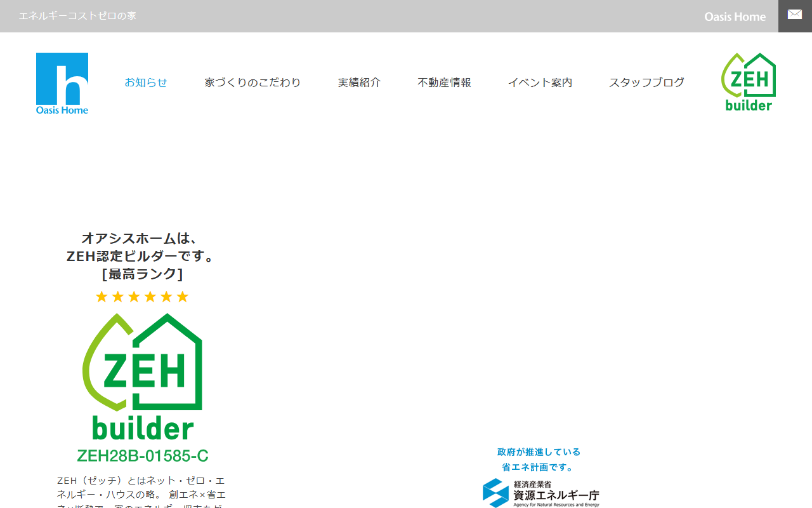Click the text 省エネ計画です。
This screenshot has width=812, height=508.
tap(539, 467)
